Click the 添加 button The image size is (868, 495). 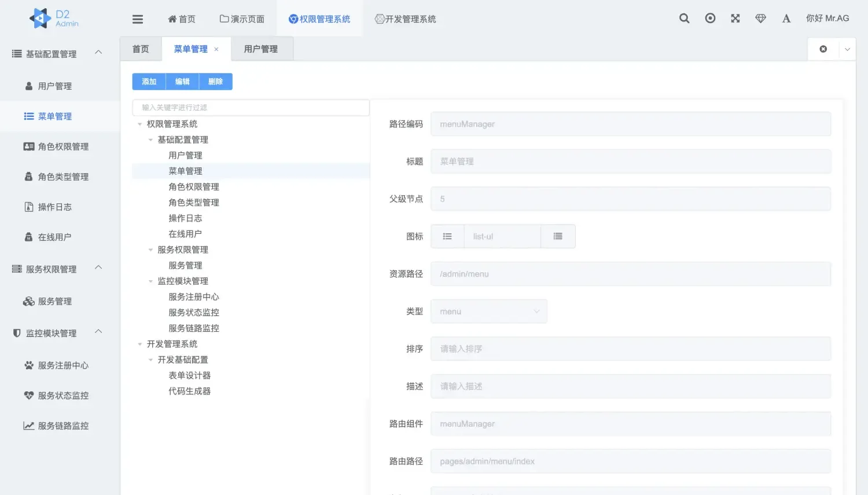(149, 81)
